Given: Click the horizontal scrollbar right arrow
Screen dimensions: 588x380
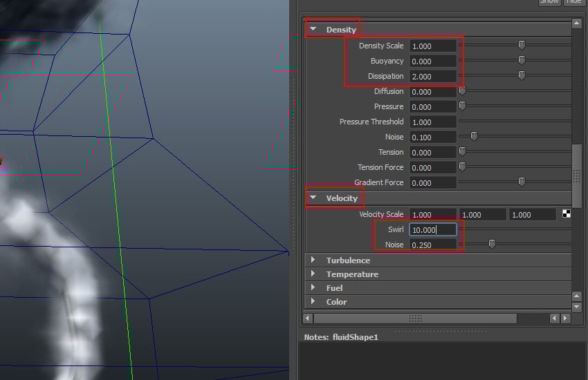Looking at the screenshot, I should 565,319.
